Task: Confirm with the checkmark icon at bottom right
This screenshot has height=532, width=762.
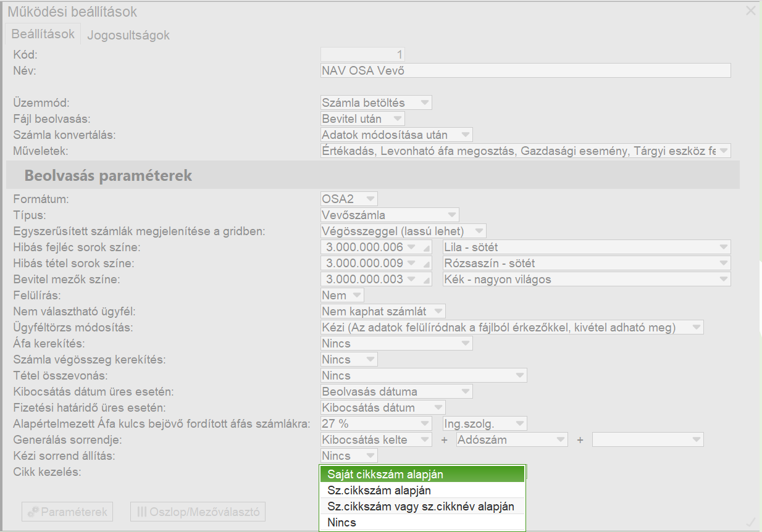Action: point(751,523)
